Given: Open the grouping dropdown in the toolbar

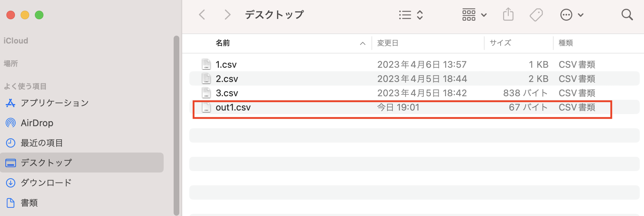Looking at the screenshot, I should (474, 15).
